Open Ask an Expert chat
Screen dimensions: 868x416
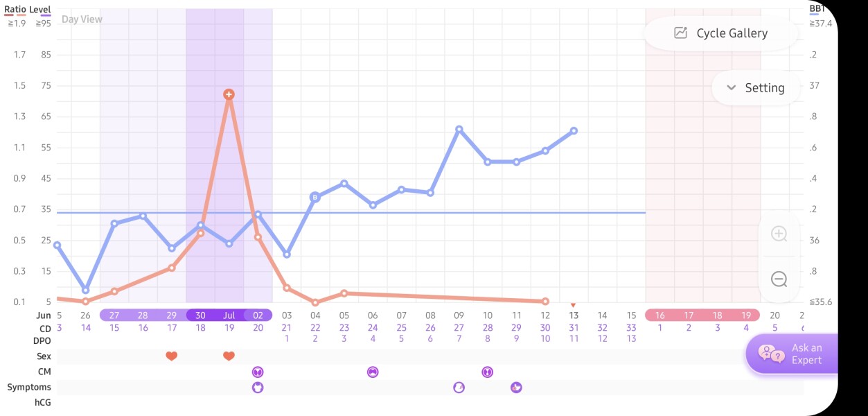click(x=792, y=354)
